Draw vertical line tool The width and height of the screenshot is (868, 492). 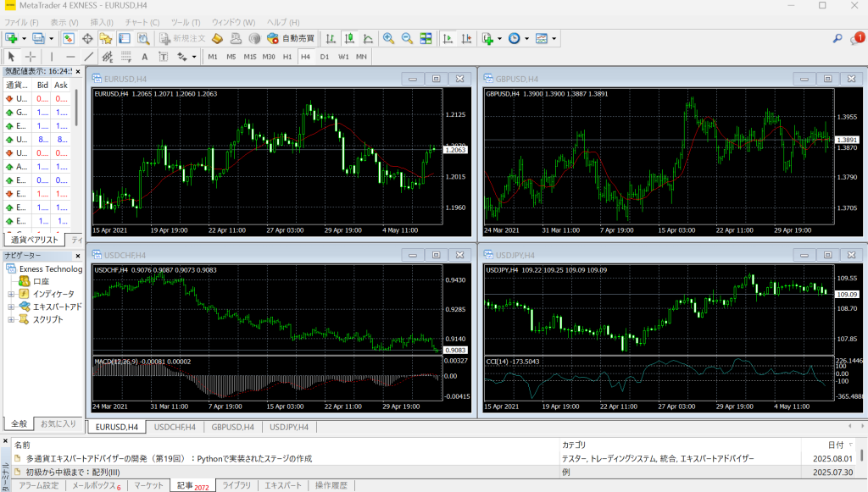[x=52, y=57]
